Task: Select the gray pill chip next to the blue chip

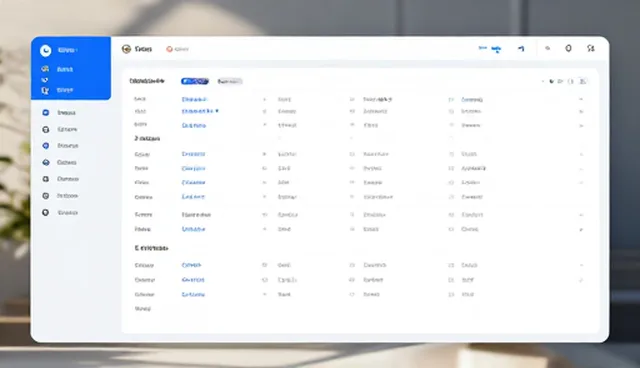Action: [x=230, y=81]
